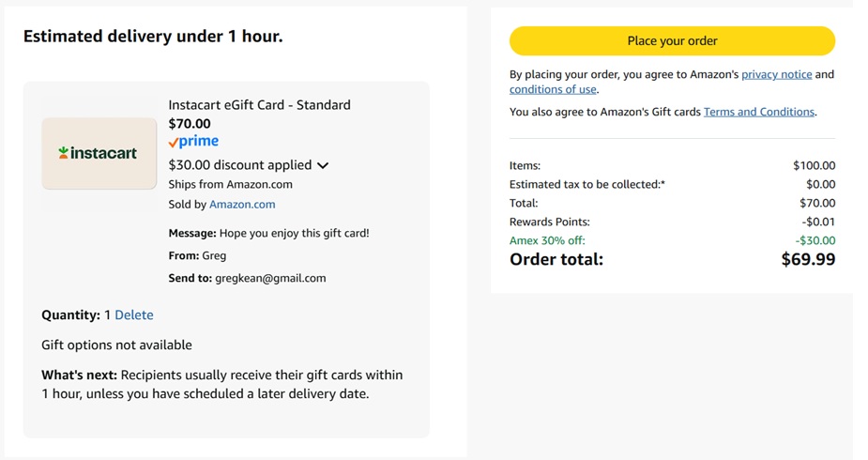Expand the $30.00 discount applied chevron
Screen dimensions: 868x460
coord(324,165)
